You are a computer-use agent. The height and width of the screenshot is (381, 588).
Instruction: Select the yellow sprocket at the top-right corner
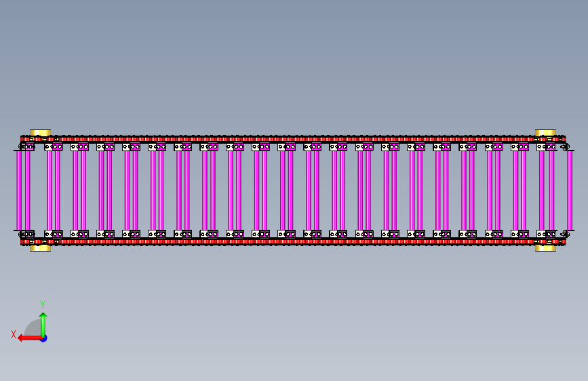[x=545, y=133]
